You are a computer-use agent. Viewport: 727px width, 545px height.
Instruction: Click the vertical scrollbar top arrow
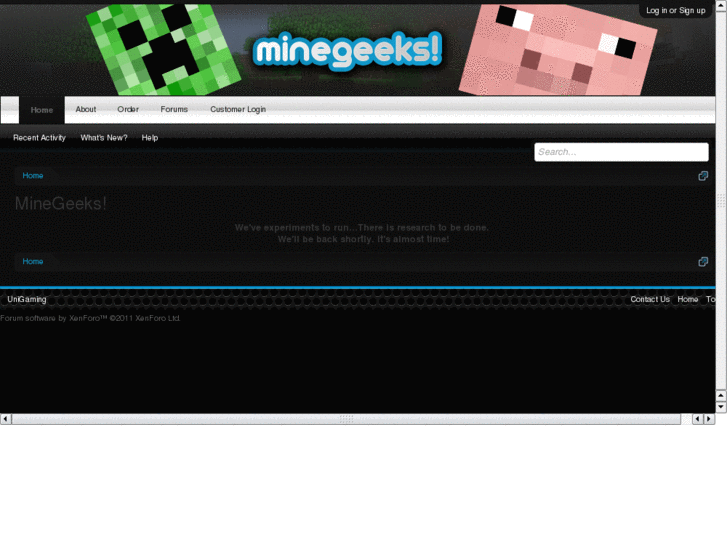[x=721, y=5]
